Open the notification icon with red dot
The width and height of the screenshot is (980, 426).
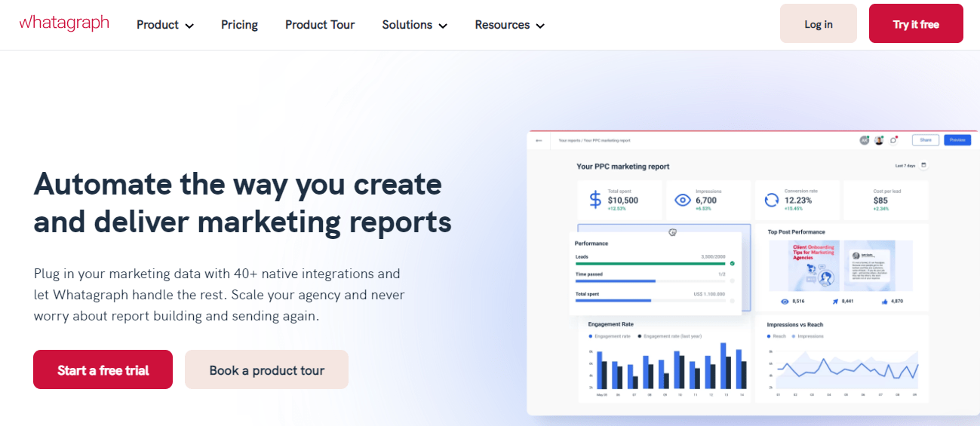893,140
